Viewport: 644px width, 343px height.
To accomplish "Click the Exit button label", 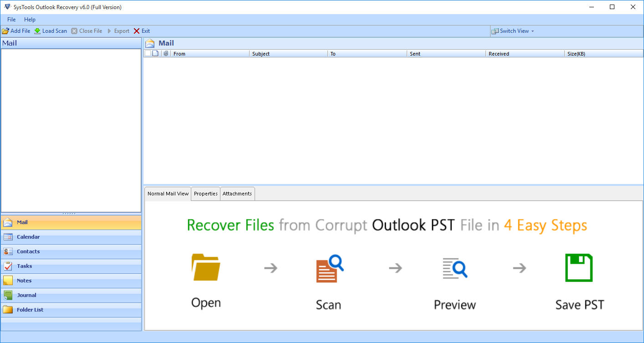I will [x=146, y=31].
